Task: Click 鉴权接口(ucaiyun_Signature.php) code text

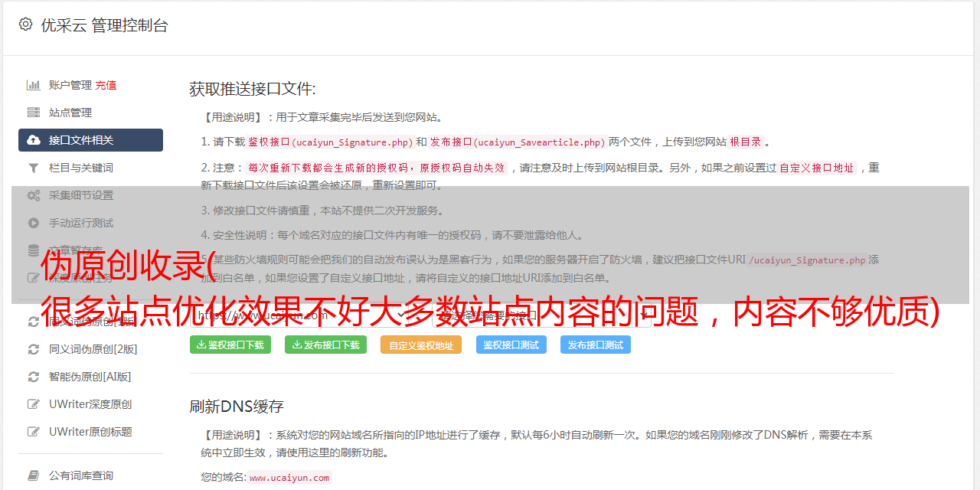Action: tap(330, 142)
